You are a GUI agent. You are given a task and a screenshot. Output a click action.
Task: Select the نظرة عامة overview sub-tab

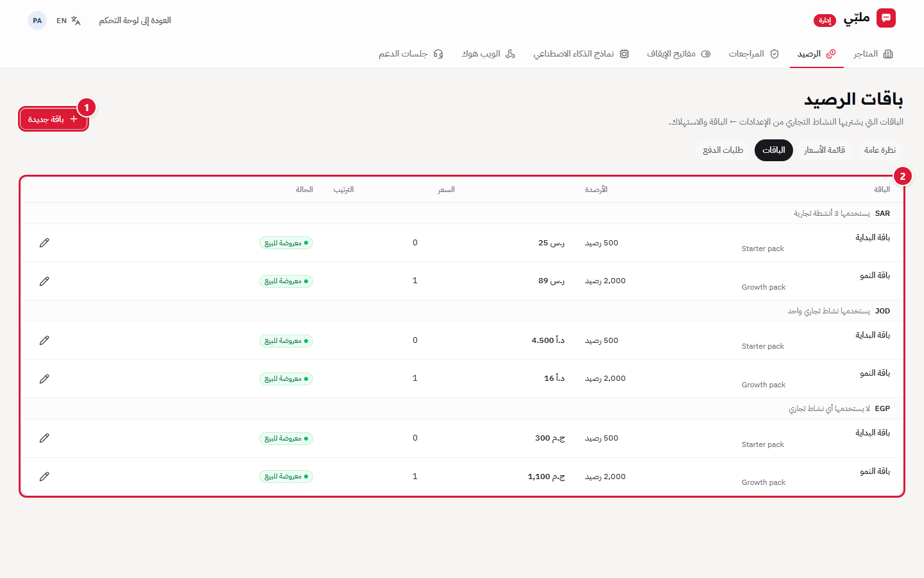point(880,150)
